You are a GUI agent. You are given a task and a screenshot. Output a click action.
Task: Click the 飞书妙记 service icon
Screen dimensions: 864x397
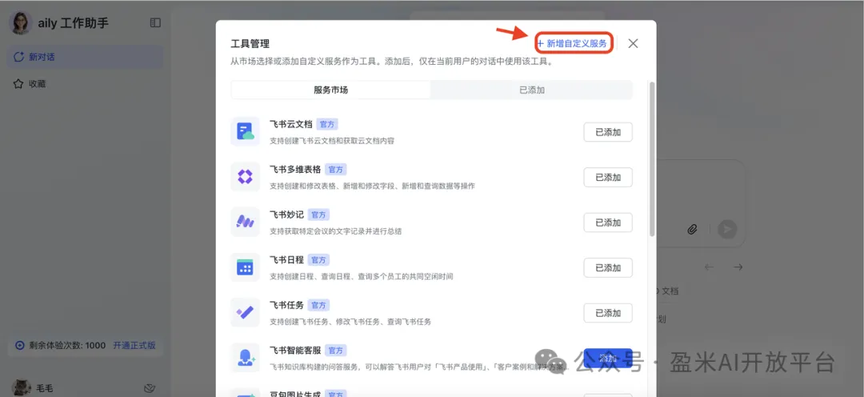tap(245, 222)
